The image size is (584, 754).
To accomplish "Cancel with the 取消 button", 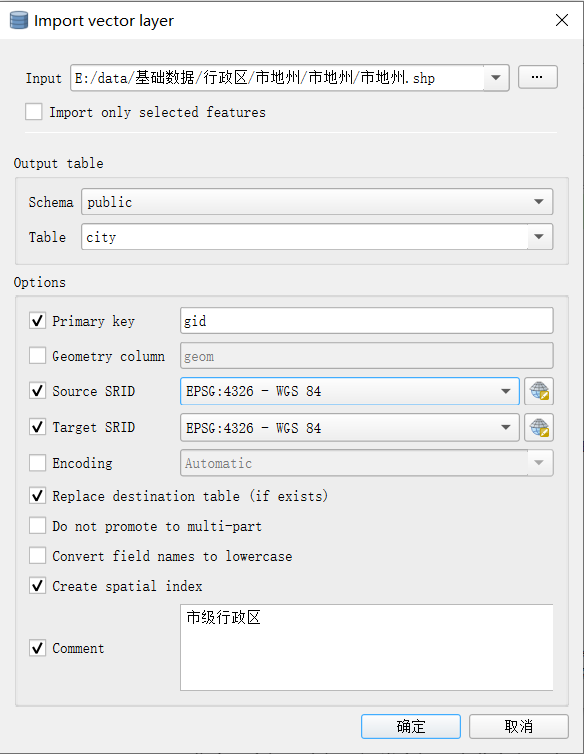I will (519, 726).
